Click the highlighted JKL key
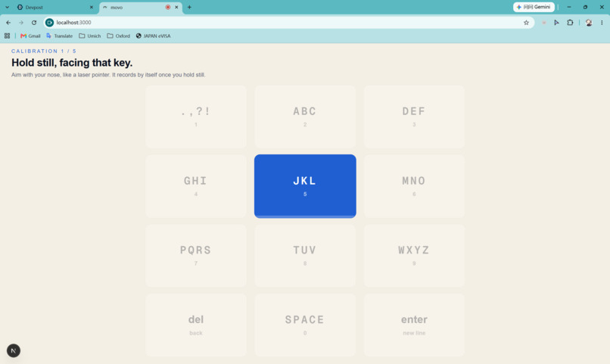This screenshot has width=610, height=364. point(305,186)
